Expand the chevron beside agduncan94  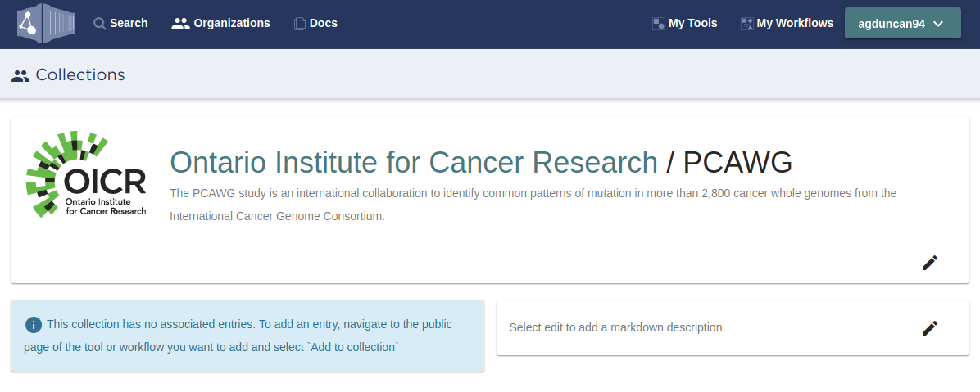click(939, 24)
